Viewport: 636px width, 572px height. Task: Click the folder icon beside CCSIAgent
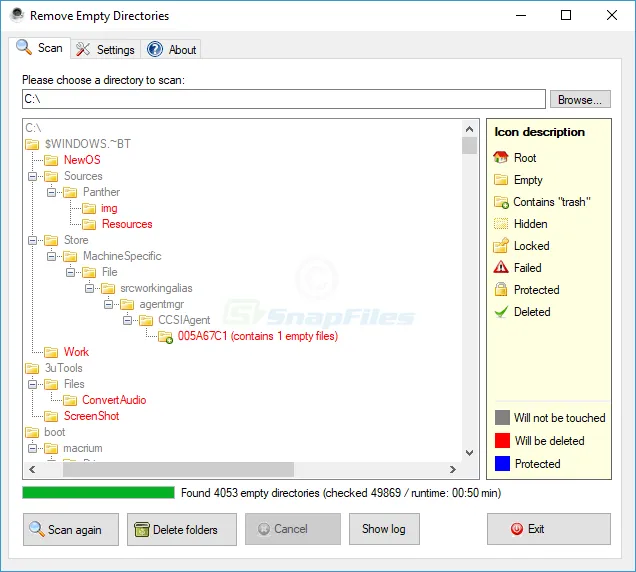coord(146,320)
